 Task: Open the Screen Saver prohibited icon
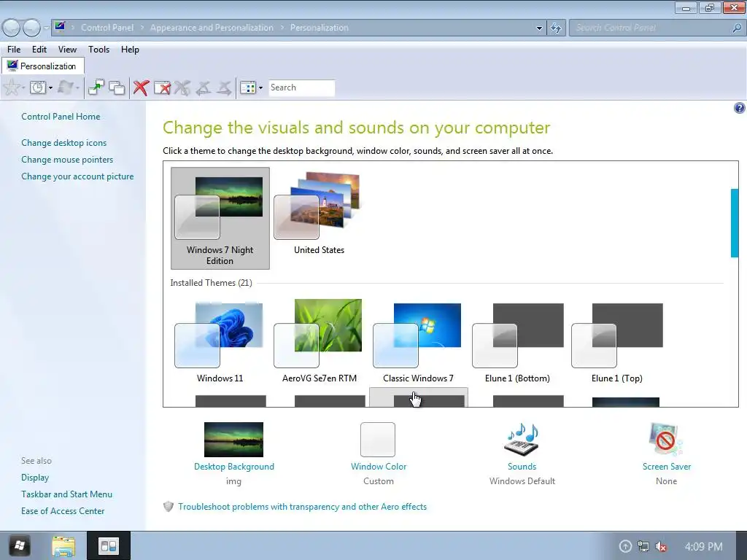coord(666,439)
